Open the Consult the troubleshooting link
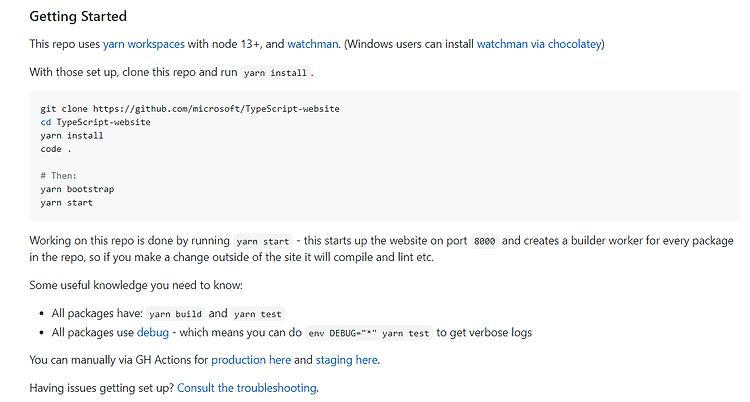The image size is (750, 402). (x=247, y=388)
